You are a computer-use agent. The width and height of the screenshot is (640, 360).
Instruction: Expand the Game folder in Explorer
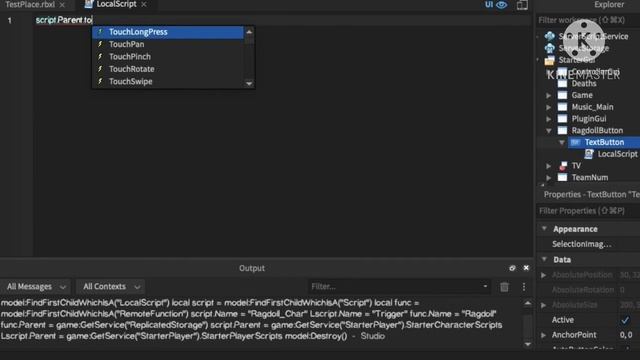pos(549,95)
